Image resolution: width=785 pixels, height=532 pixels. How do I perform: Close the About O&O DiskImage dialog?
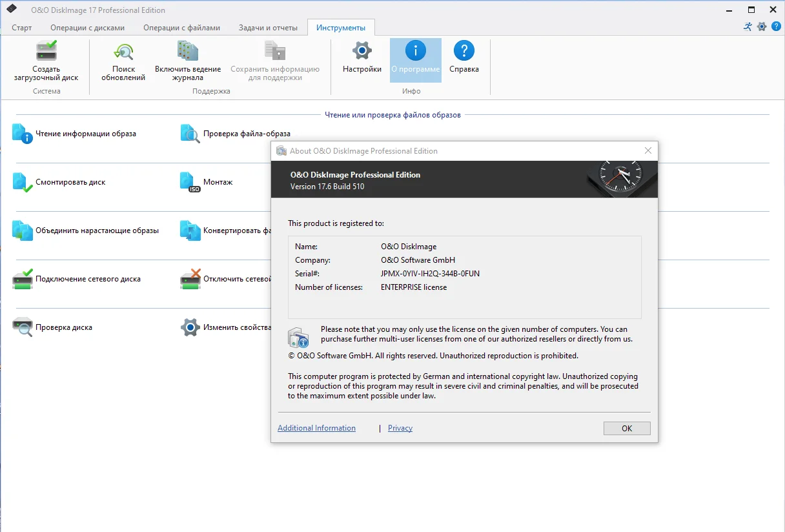click(x=648, y=151)
